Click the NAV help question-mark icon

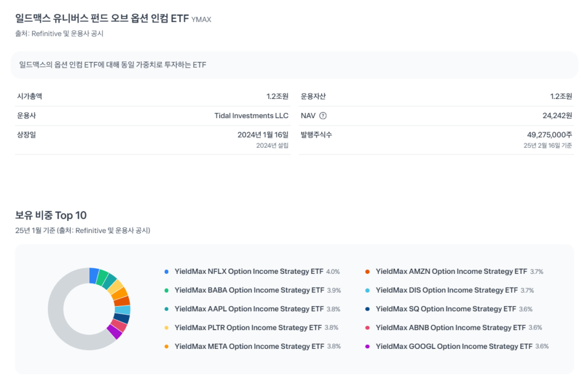(323, 116)
